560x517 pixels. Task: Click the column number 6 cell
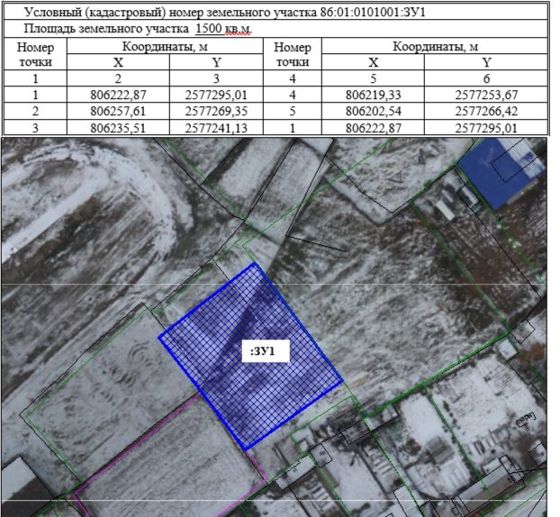click(x=486, y=79)
